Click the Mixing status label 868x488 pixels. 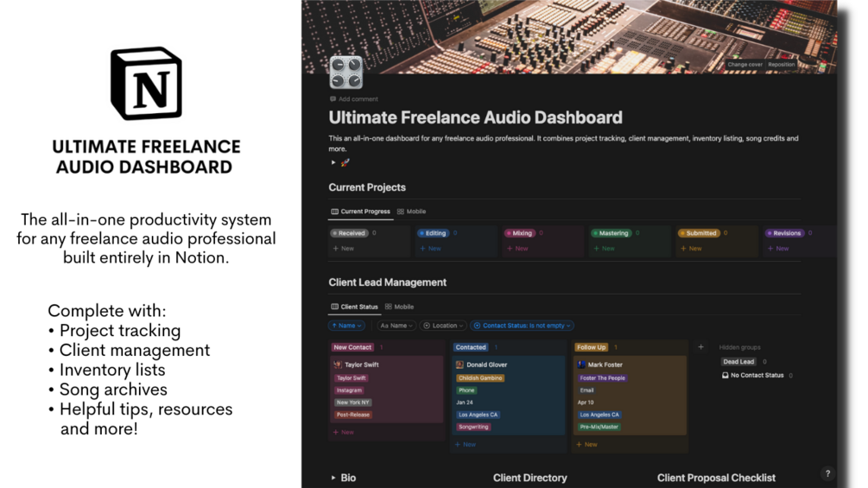(519, 233)
